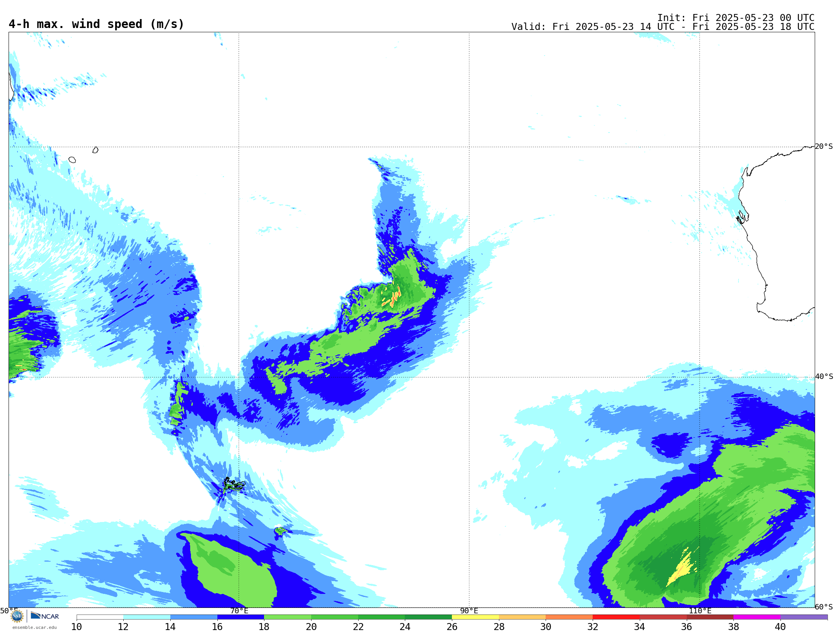840x632 pixels.
Task: Click the 'Init: Fri 2025-05-23 00 UTC' text
Action: pos(736,18)
